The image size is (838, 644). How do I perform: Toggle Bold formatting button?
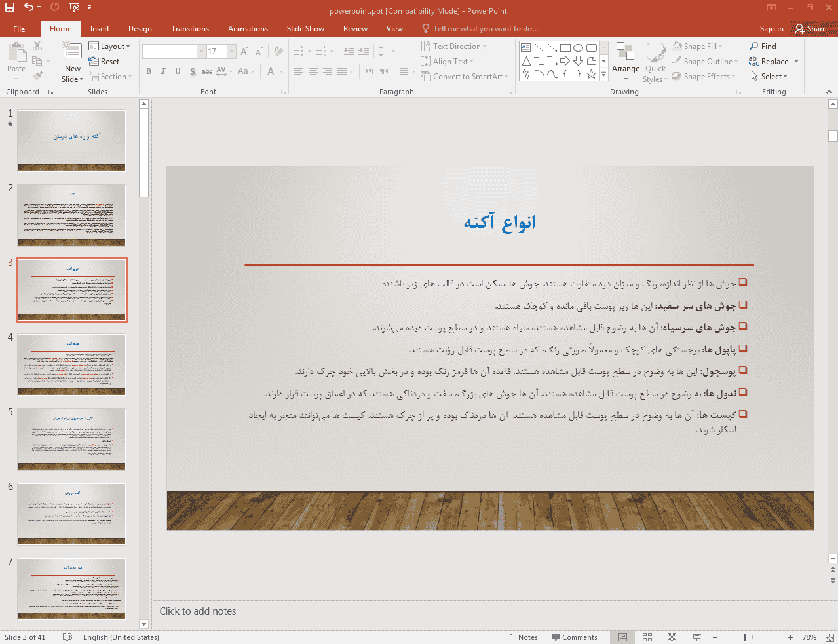coord(149,71)
